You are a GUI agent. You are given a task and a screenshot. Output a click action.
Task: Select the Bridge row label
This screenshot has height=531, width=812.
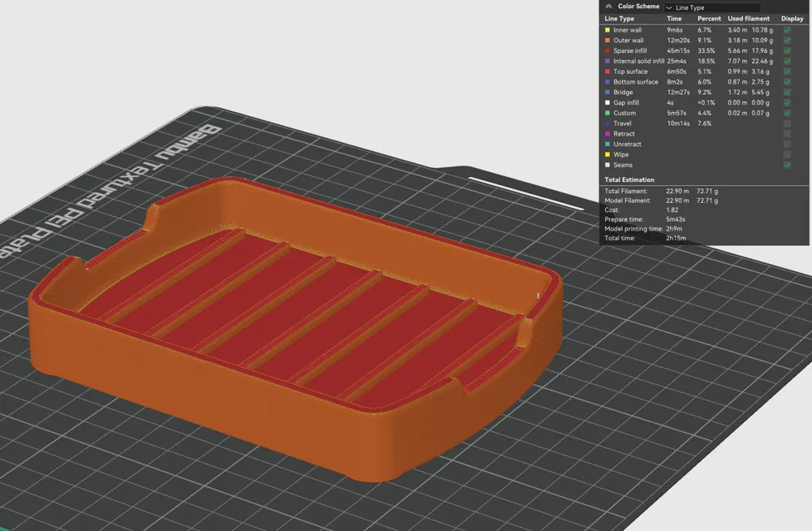(x=623, y=93)
